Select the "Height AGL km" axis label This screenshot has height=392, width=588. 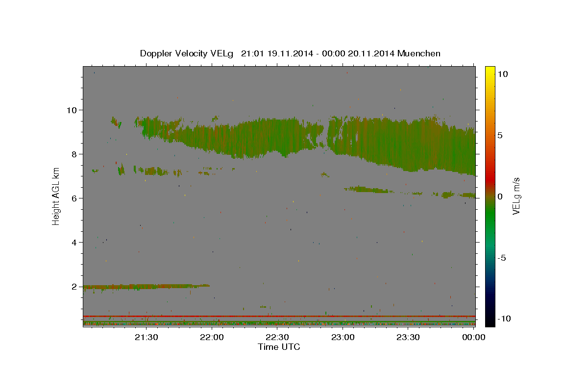pos(56,196)
